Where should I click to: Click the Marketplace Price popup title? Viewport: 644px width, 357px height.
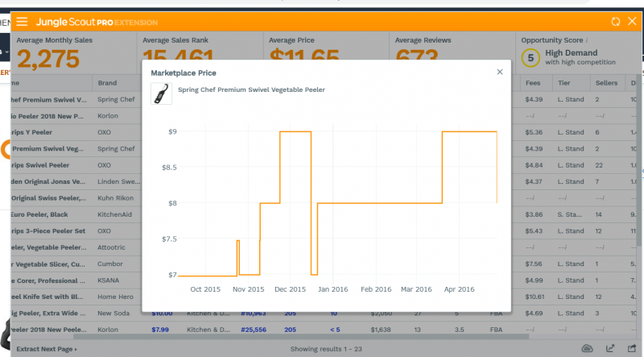point(184,73)
